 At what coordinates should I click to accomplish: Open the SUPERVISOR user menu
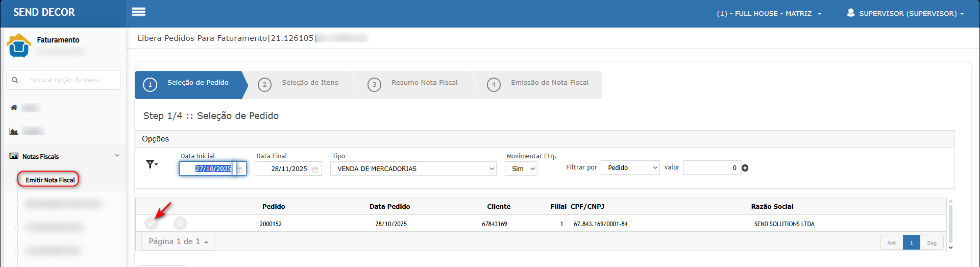click(905, 14)
